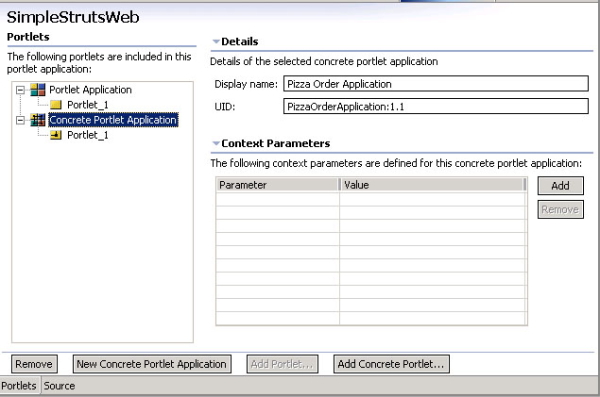Screen dimensions: 600x397
Task: Select Portlet_1 under Portlet Application
Action: tap(88, 105)
